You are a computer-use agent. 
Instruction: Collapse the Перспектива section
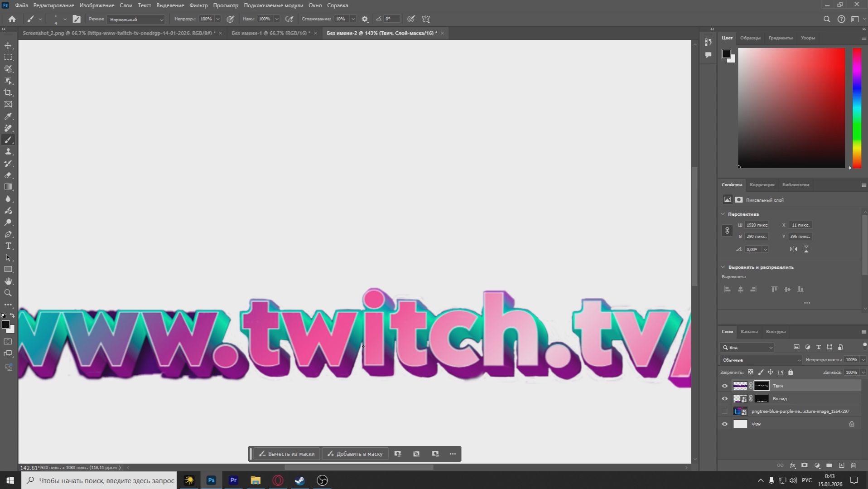(723, 214)
